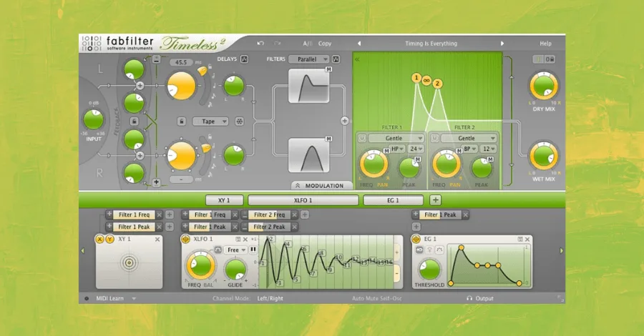Open the Help menu

pos(545,44)
